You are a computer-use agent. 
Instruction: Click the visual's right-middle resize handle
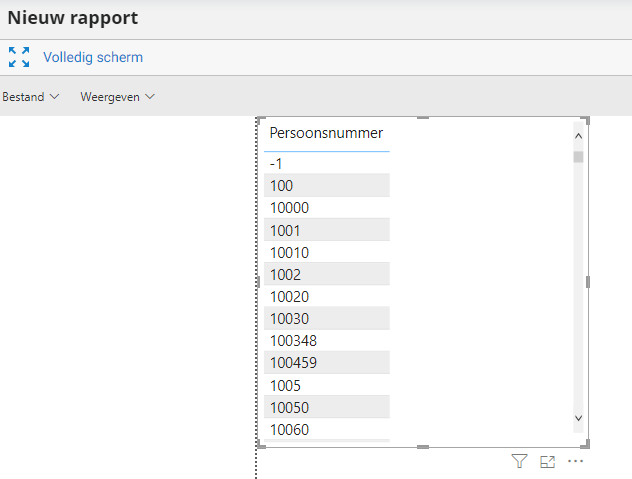[587, 282]
